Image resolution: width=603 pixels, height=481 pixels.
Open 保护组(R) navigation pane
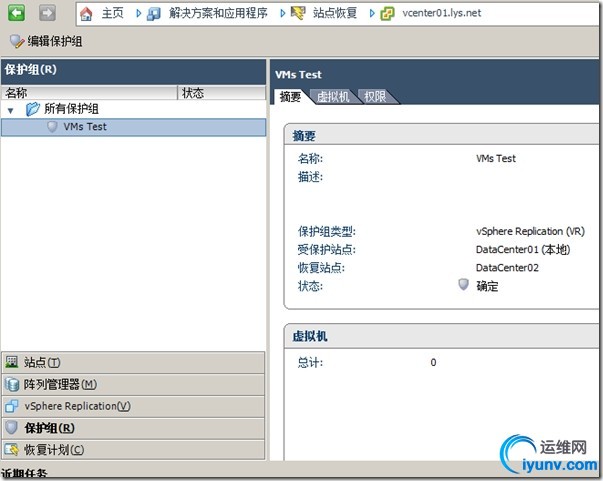[x=133, y=428]
